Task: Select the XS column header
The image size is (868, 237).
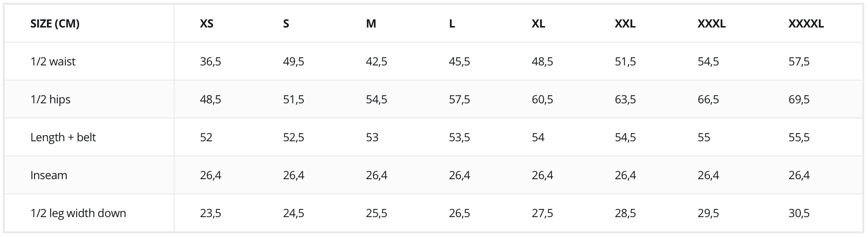Action: coord(206,24)
